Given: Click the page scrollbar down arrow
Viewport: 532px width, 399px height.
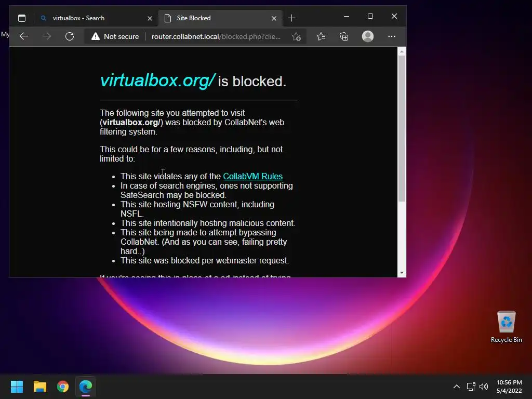Looking at the screenshot, I should (402, 273).
